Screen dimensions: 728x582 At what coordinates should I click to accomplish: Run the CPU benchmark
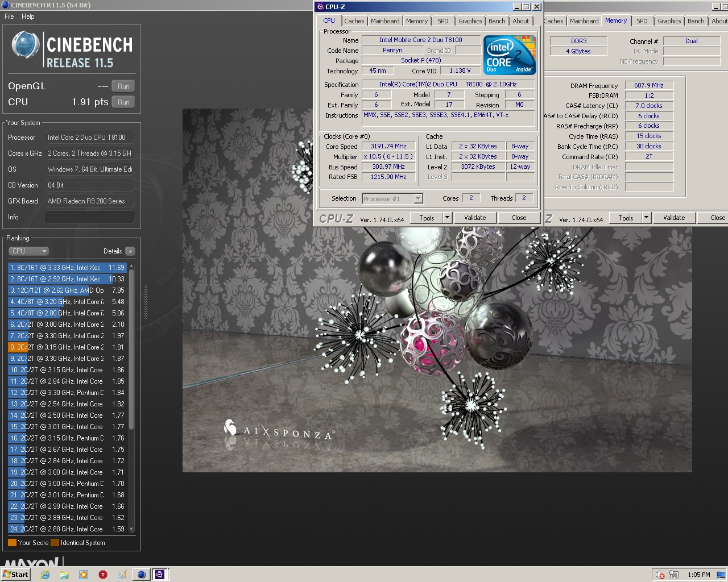click(123, 102)
